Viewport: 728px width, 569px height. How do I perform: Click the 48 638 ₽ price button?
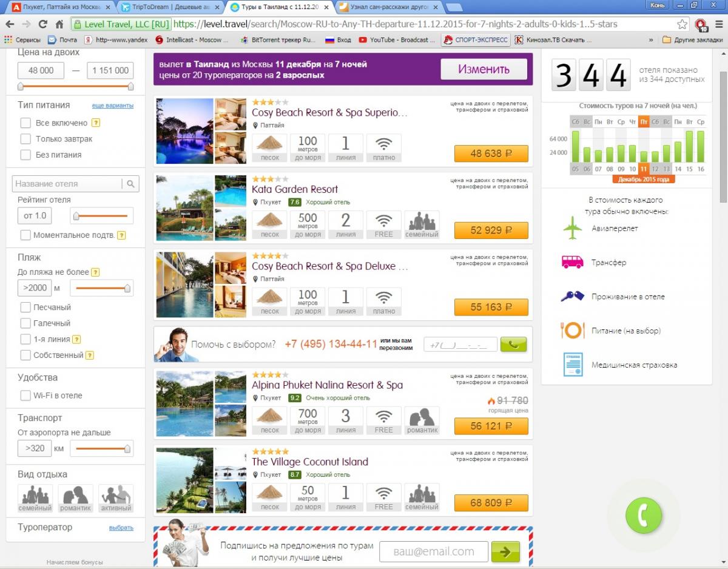pos(491,153)
